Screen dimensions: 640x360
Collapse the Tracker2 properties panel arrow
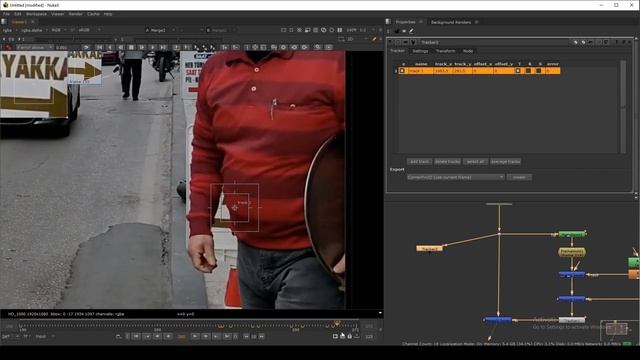point(391,42)
